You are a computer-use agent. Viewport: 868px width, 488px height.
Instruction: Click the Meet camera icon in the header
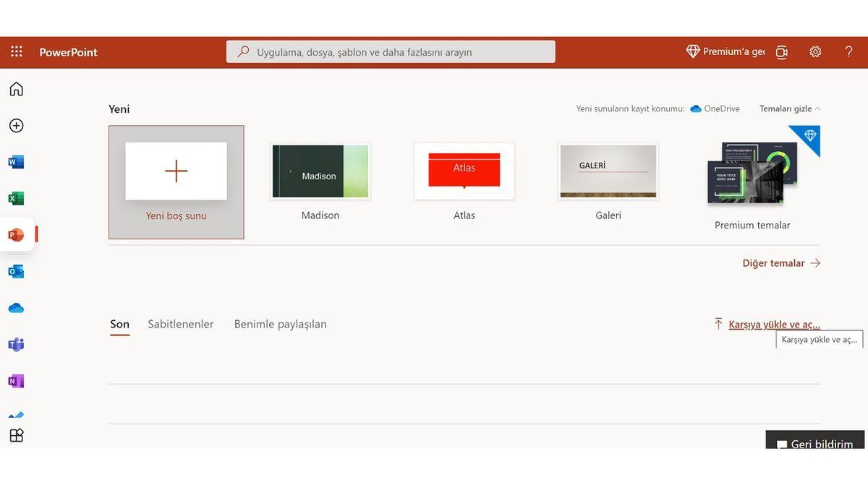781,51
